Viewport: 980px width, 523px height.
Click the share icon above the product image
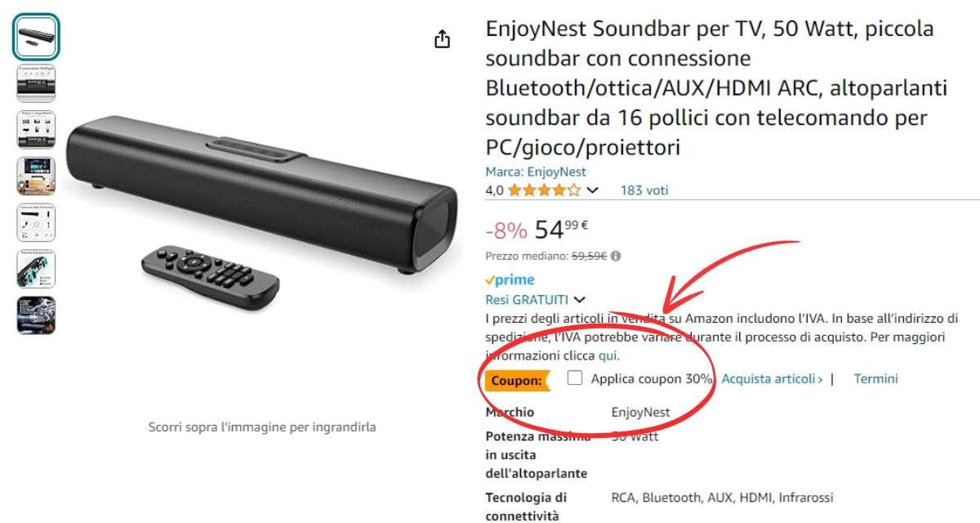click(x=442, y=39)
